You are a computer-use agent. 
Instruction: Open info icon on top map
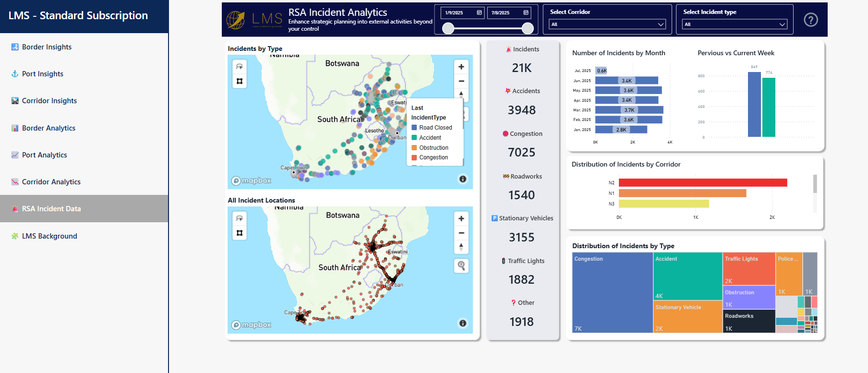(462, 179)
